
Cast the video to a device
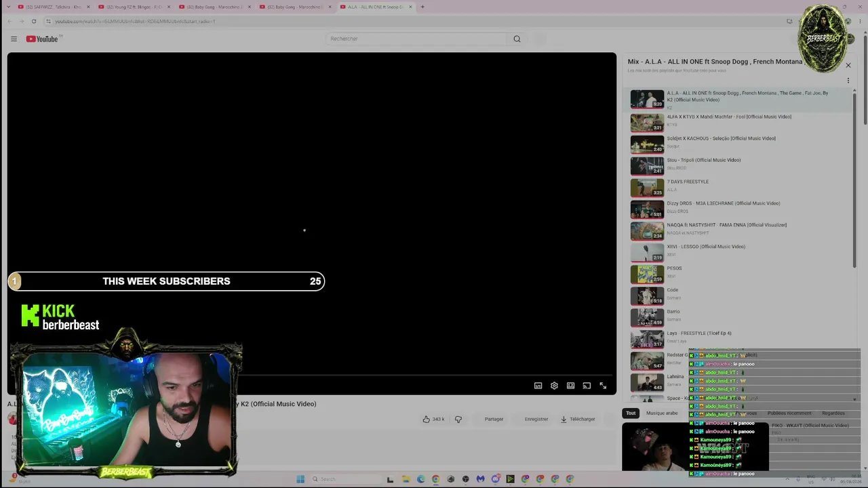(x=587, y=386)
